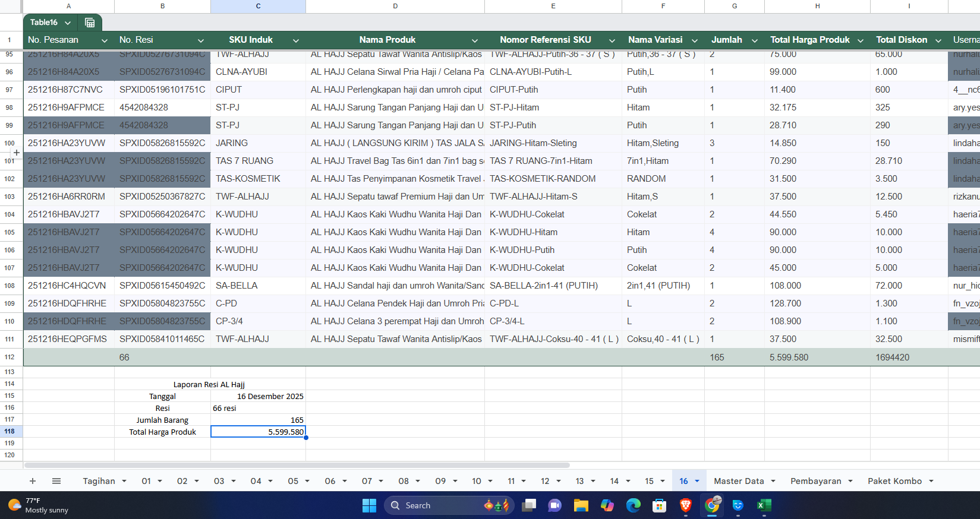The image size is (980, 519).
Task: Click the Windows Start button
Action: tap(369, 505)
